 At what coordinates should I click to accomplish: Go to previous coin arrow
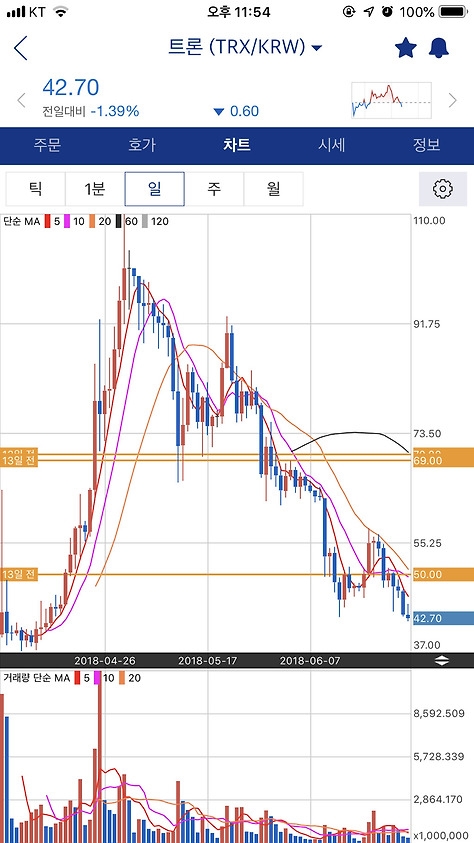coord(21,100)
